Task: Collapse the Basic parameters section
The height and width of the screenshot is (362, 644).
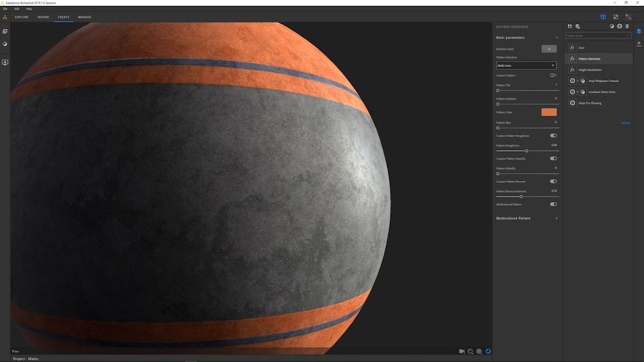Action: [x=556, y=37]
